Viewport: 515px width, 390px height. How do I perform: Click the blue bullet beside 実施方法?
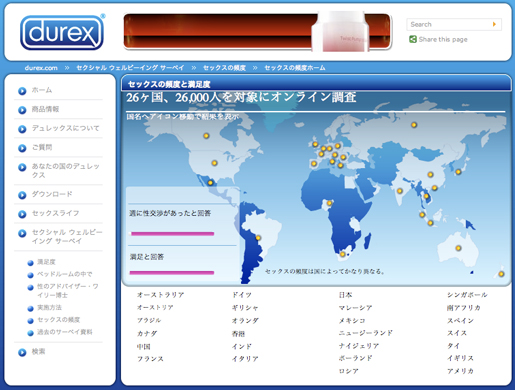click(x=30, y=308)
